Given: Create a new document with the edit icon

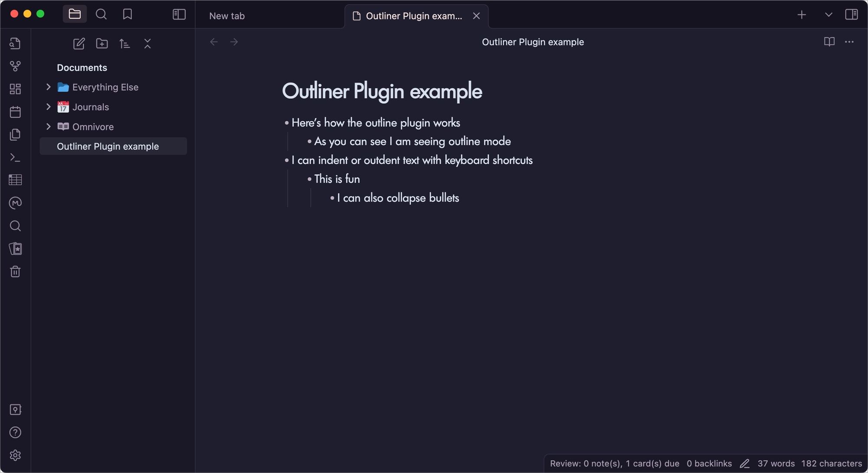Looking at the screenshot, I should coord(79,43).
